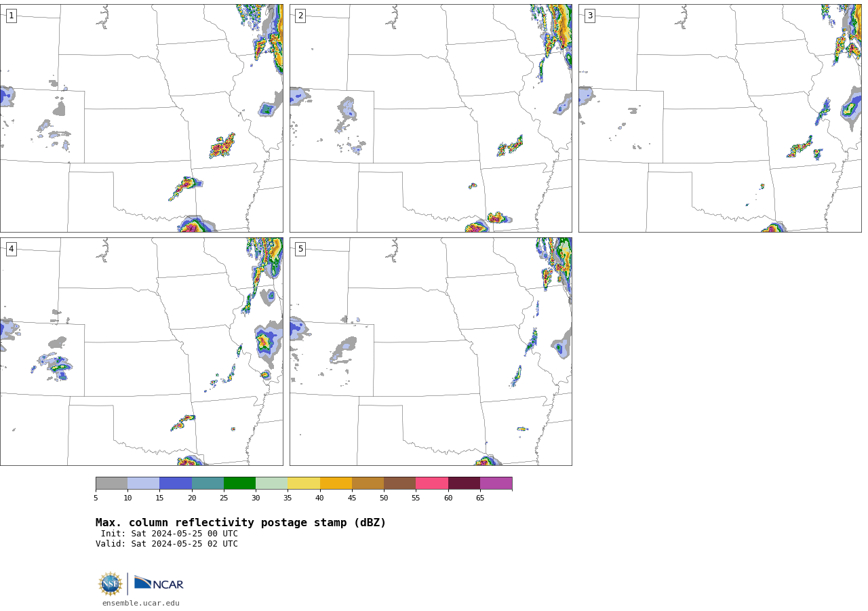The image size is (868, 611).
Task: Click the colorbar tick label 65
Action: (480, 498)
